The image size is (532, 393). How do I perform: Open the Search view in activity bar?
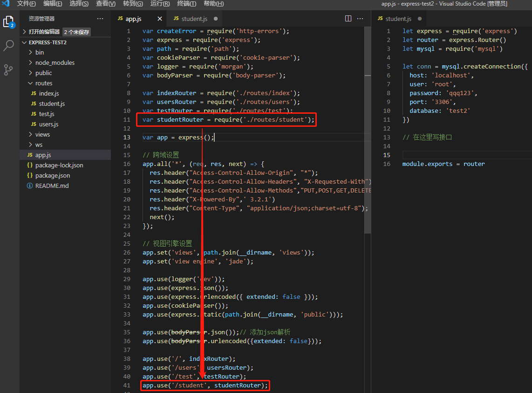pos(8,45)
